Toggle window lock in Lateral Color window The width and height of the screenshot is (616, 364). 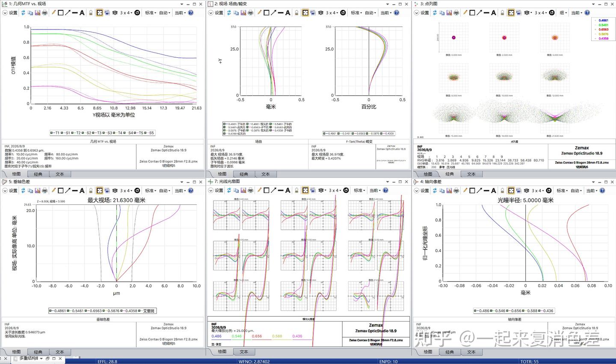click(91, 191)
